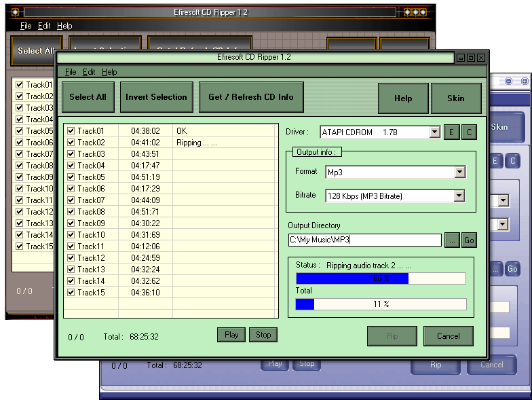The height and width of the screenshot is (400, 532).
Task: Uncheck Track15 in green window list
Action: tap(71, 293)
